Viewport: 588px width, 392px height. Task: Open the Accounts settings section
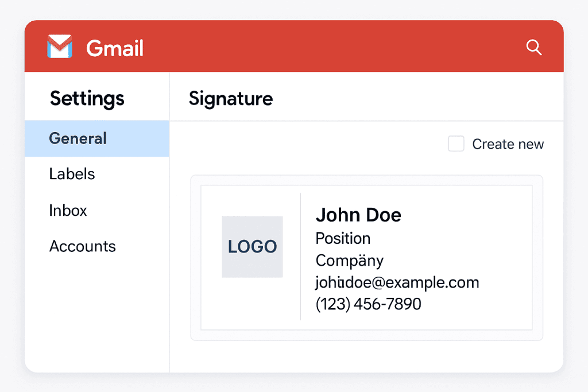point(82,246)
